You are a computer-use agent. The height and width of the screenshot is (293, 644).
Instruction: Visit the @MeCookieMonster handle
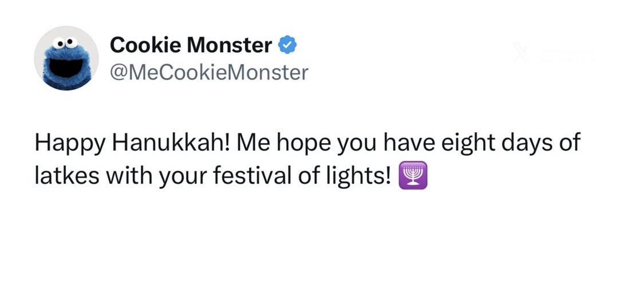(x=208, y=73)
